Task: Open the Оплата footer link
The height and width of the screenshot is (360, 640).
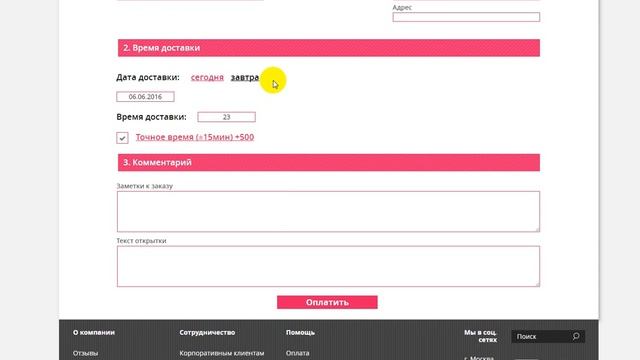Action: 298,353
